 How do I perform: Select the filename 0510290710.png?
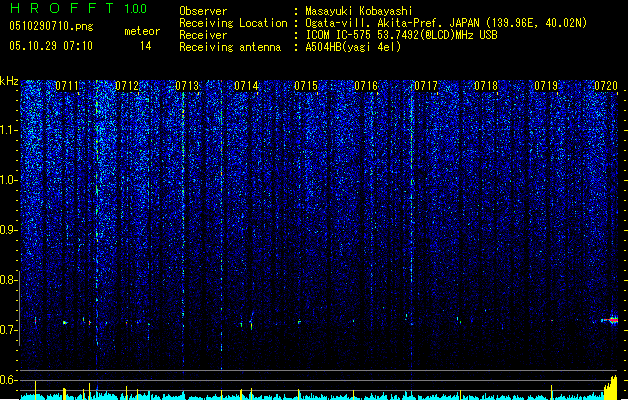[51, 26]
